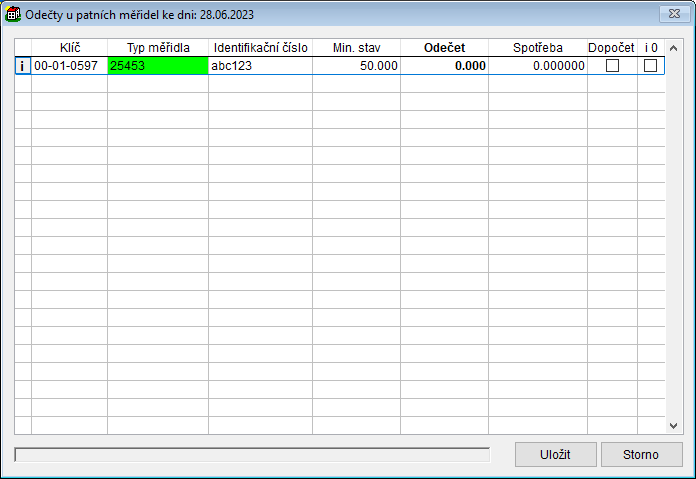Viewport: 696px width, 479px height.
Task: Enable the 'i 0' checkbox in first row
Action: coord(651,66)
